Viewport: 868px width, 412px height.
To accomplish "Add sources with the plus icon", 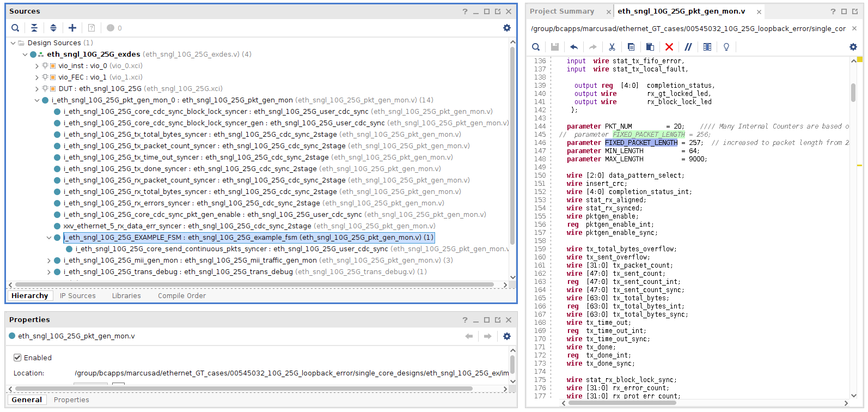I will [x=72, y=28].
